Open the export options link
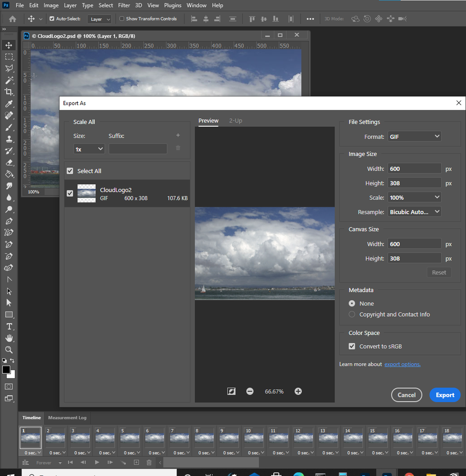This screenshot has width=466, height=476. (x=403, y=365)
